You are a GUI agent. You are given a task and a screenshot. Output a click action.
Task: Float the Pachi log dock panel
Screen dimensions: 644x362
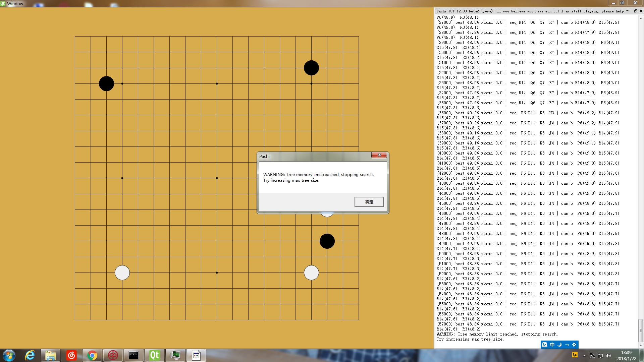[x=635, y=11]
